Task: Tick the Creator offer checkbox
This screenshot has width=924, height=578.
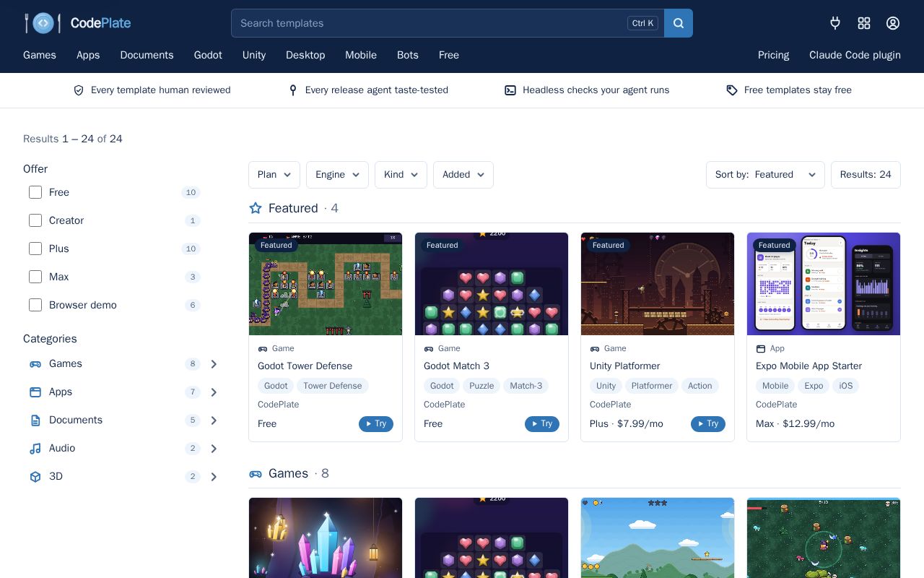Action: [x=35, y=220]
